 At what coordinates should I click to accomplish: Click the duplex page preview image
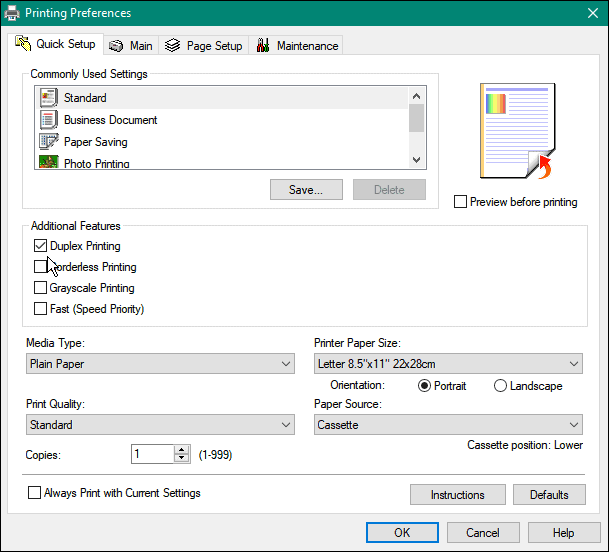(518, 131)
